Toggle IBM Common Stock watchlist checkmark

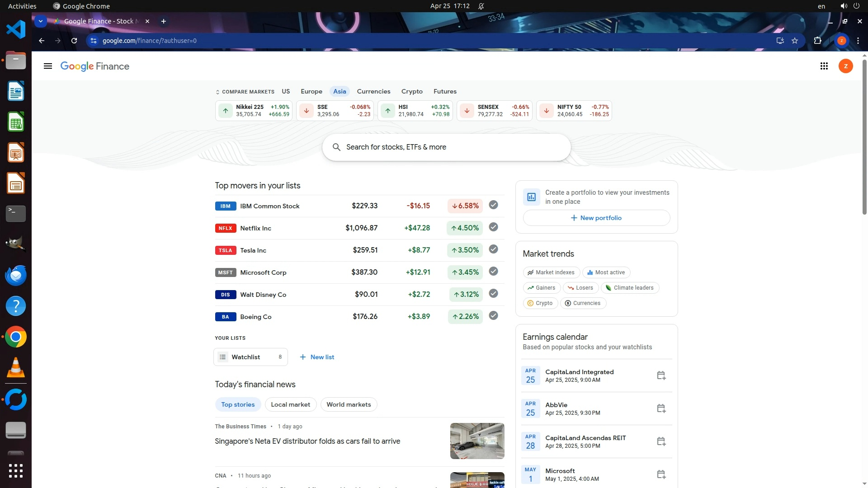[493, 205]
